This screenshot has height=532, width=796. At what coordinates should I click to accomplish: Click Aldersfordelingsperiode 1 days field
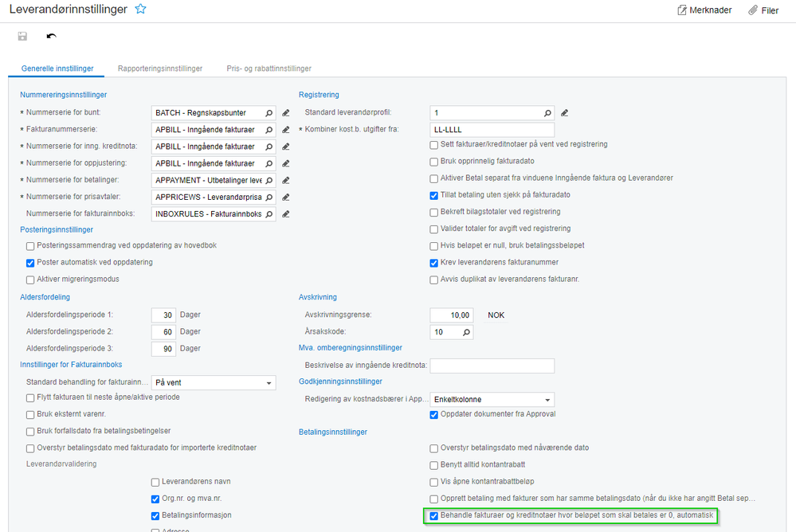tap(163, 315)
